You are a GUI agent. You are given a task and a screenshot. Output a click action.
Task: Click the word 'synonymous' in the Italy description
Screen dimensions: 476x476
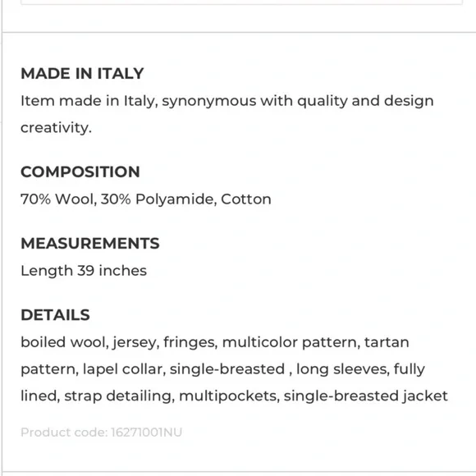(209, 102)
